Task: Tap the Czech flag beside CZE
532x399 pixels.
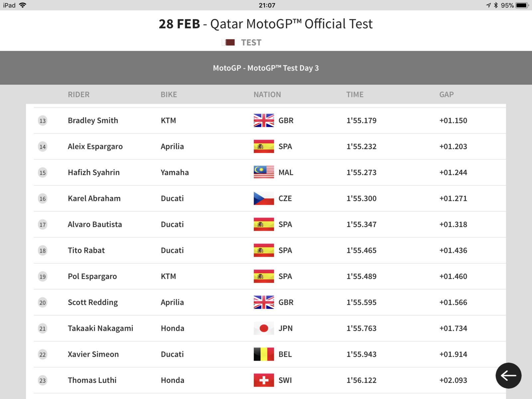Action: [x=264, y=198]
